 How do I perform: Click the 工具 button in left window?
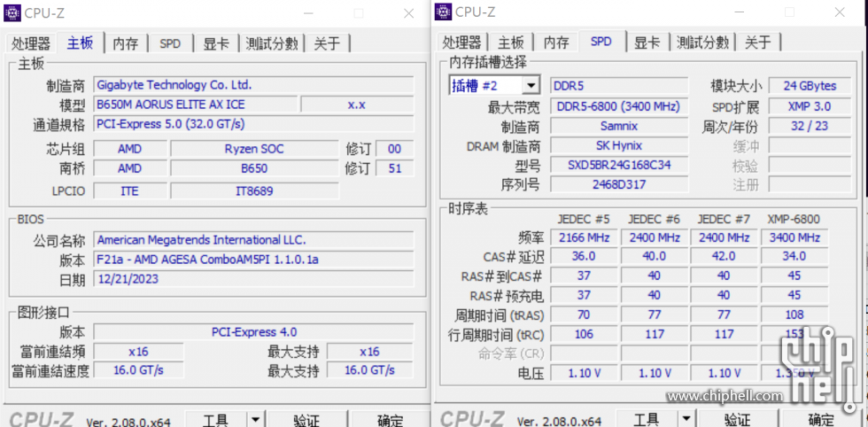point(215,419)
